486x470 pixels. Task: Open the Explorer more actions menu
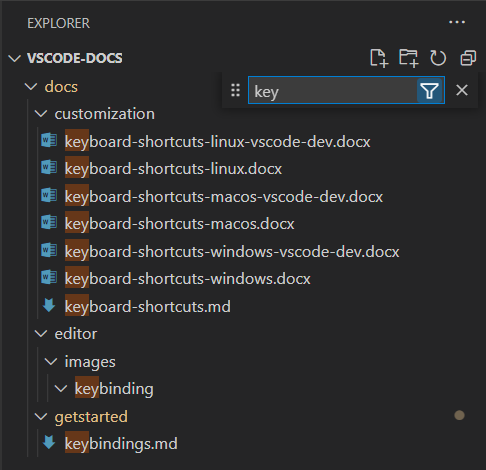coord(457,22)
